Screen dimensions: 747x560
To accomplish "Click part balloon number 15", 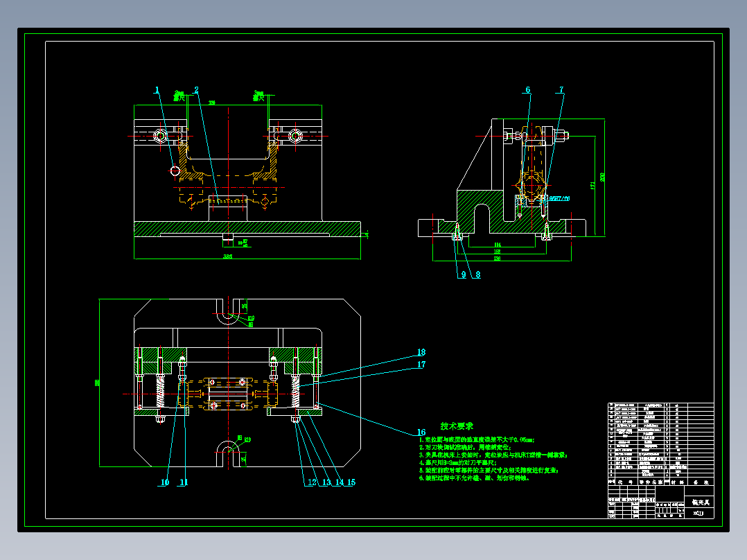I will click(351, 482).
